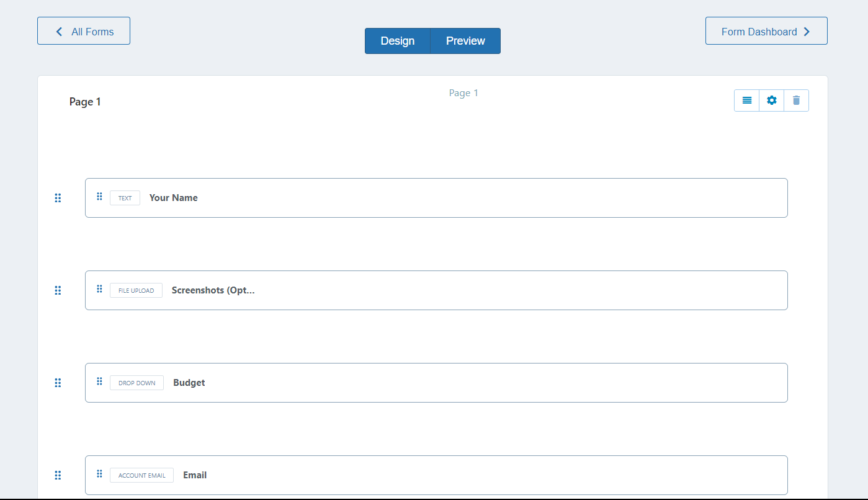Viewport: 868px width, 500px height.
Task: Click the DROP DOWN badge on Budget field
Action: click(x=136, y=383)
